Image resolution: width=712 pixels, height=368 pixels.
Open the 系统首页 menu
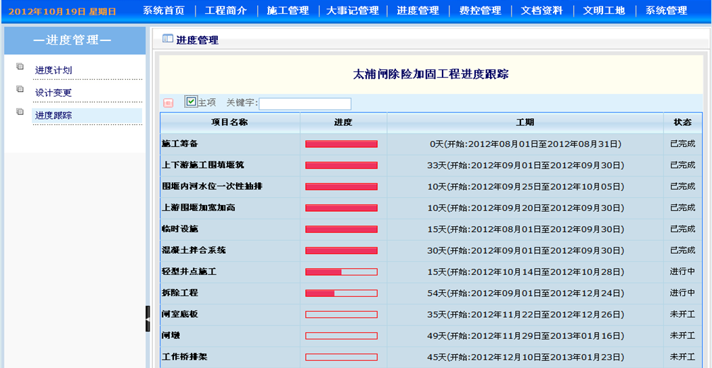163,11
